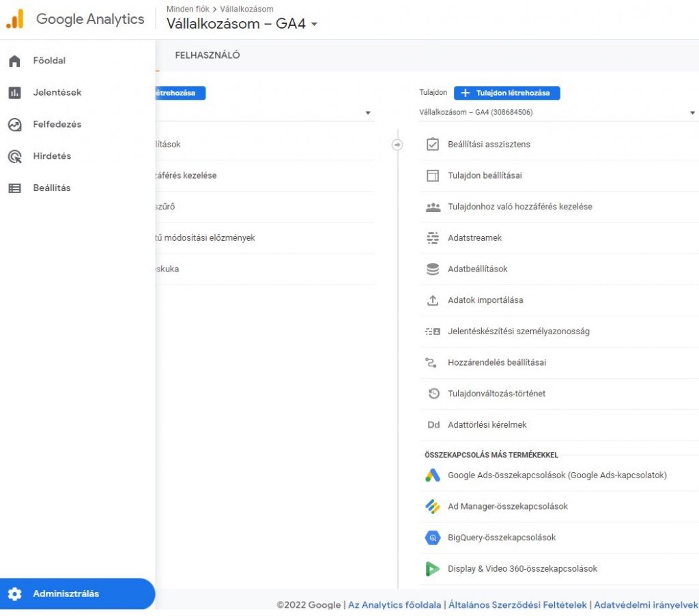Click the Adatok importálása upload icon

[x=432, y=300]
